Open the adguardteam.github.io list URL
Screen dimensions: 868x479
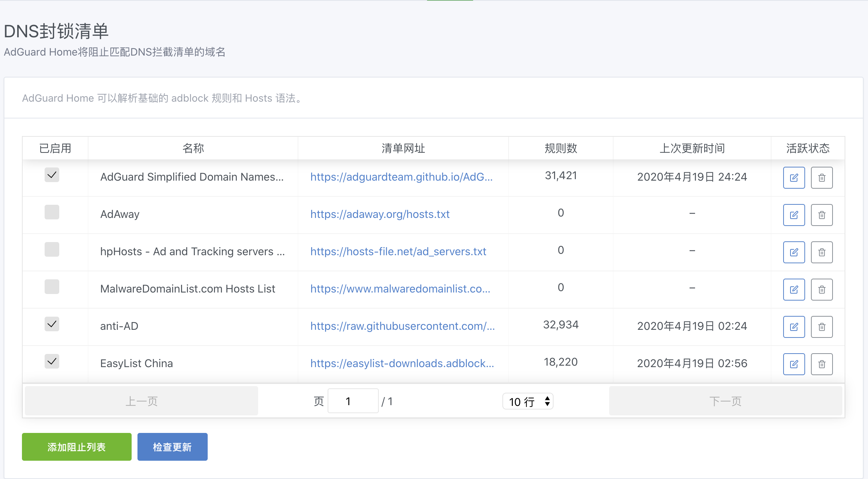(401, 177)
